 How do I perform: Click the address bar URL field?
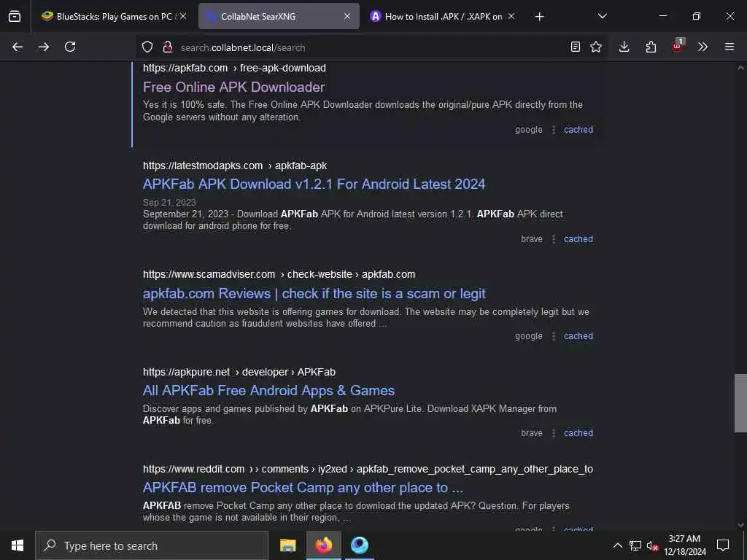click(371, 47)
